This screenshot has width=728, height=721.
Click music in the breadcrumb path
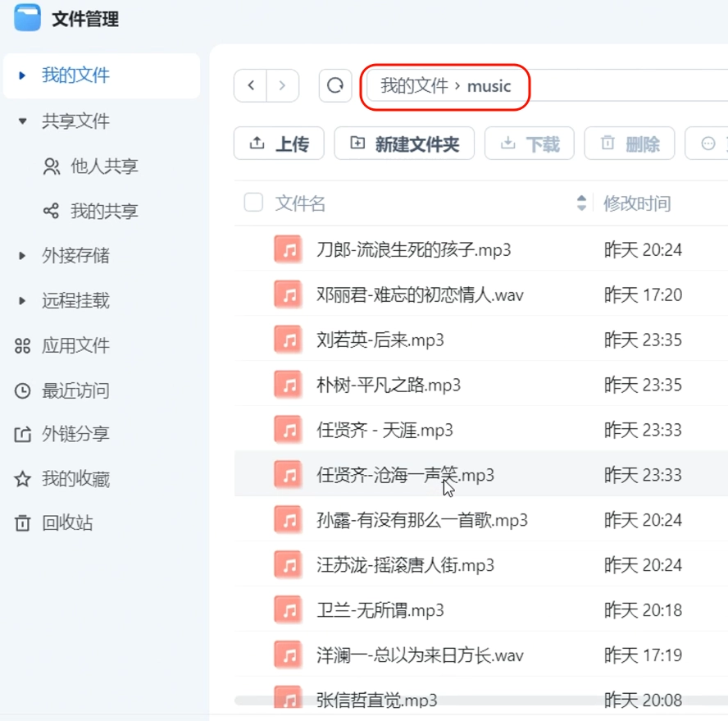coord(489,86)
